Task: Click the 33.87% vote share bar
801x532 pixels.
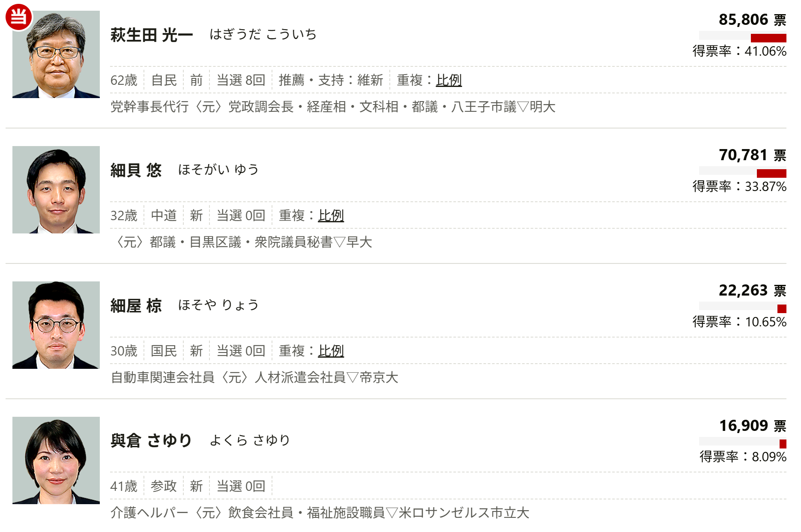Action: click(743, 173)
